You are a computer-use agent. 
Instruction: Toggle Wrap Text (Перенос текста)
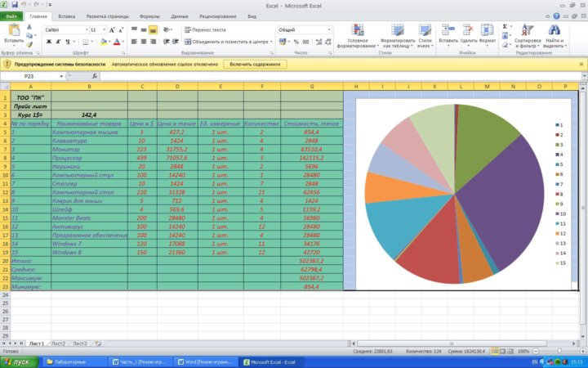pos(205,29)
